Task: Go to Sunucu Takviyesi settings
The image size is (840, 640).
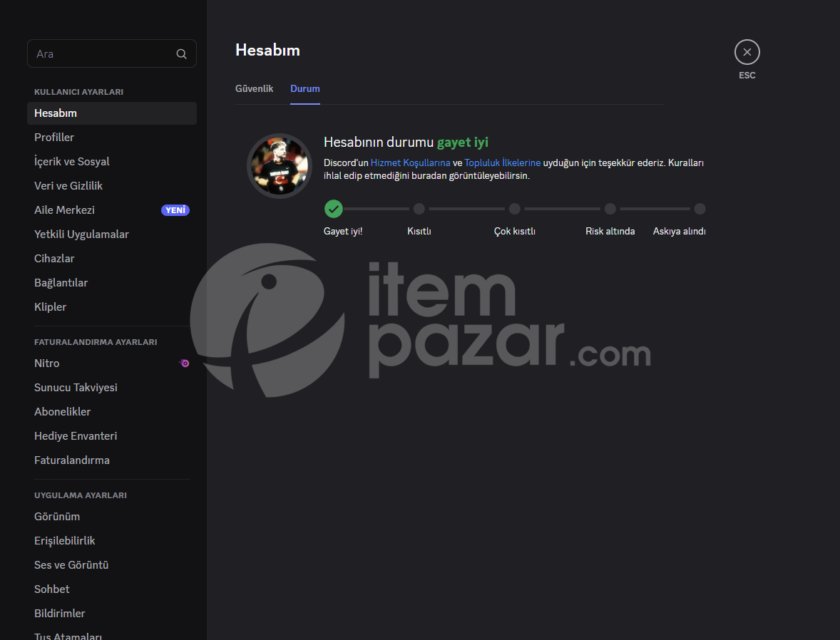Action: pyautogui.click(x=112, y=387)
